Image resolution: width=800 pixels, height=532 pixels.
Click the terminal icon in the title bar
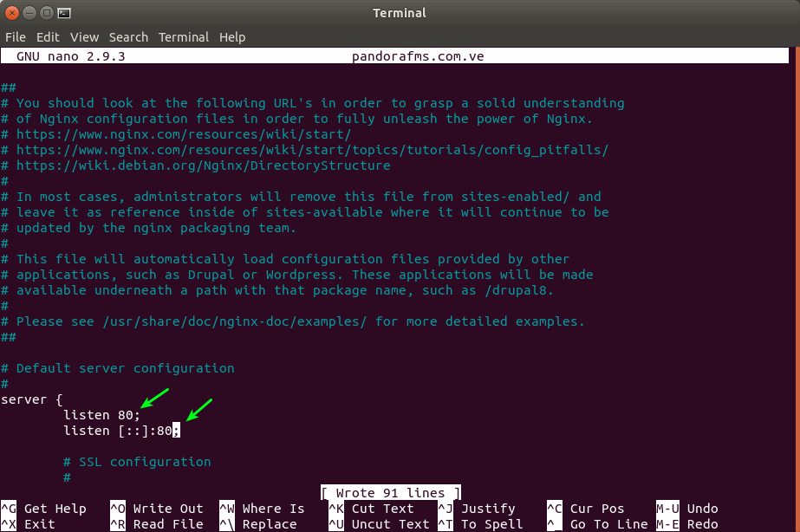(64, 13)
